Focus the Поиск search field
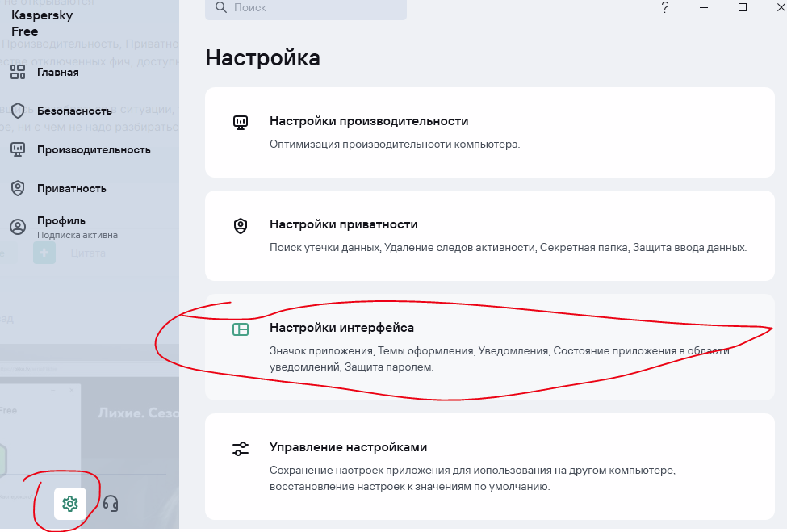The width and height of the screenshot is (787, 532). tap(306, 8)
